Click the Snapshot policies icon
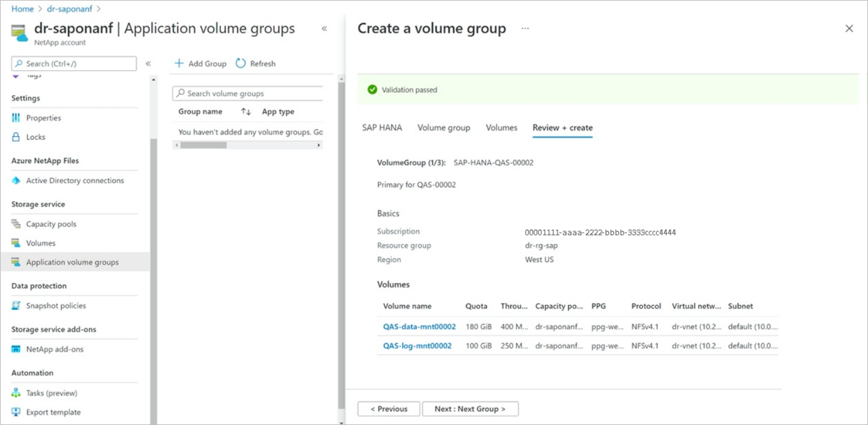868x425 pixels. click(x=16, y=306)
